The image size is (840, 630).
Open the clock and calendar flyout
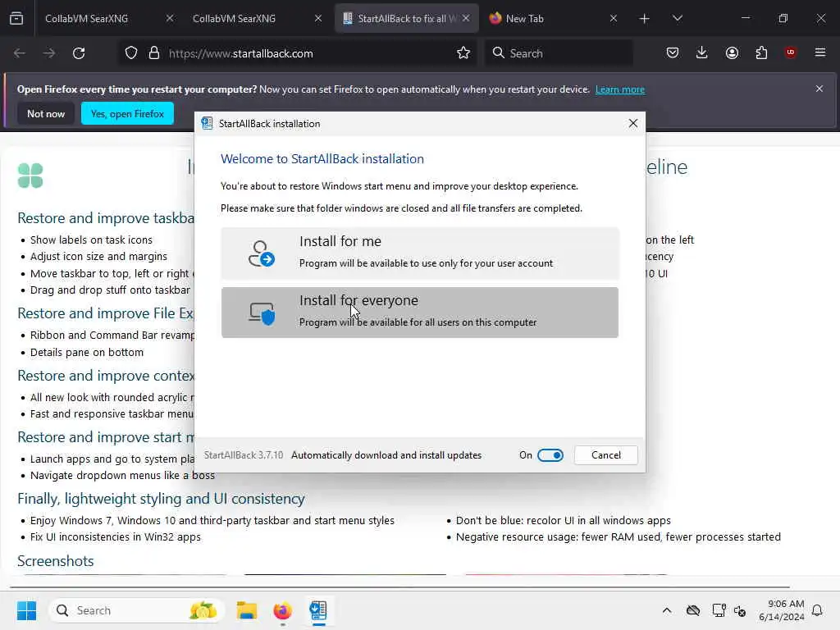(x=781, y=610)
